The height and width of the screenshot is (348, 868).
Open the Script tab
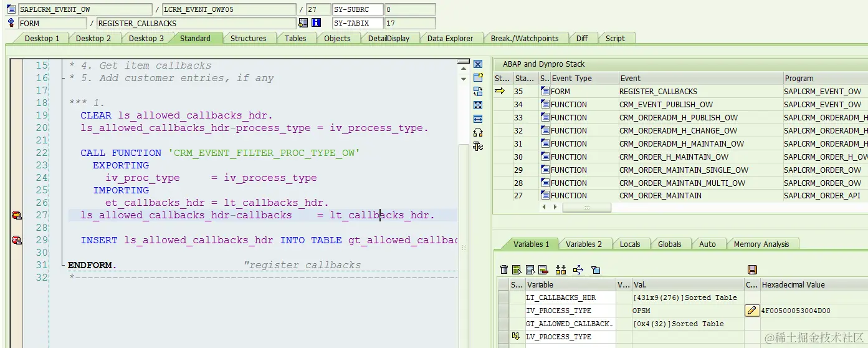[615, 38]
